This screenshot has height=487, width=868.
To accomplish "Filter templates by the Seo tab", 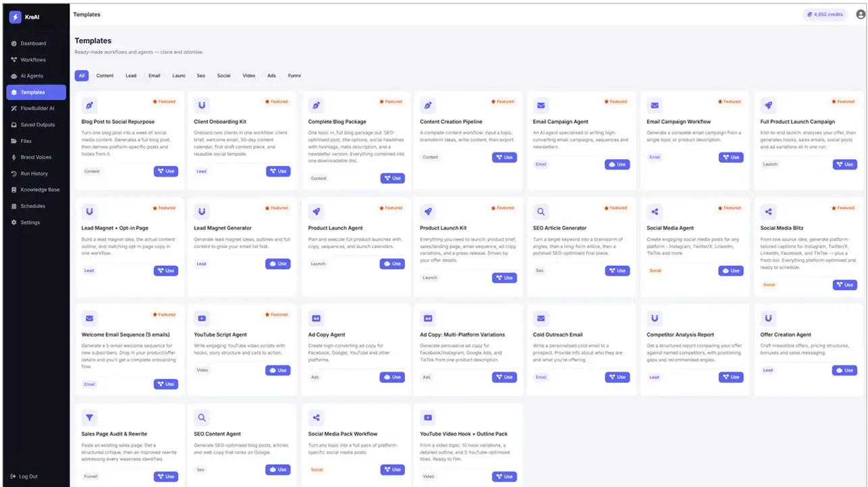I will point(201,76).
